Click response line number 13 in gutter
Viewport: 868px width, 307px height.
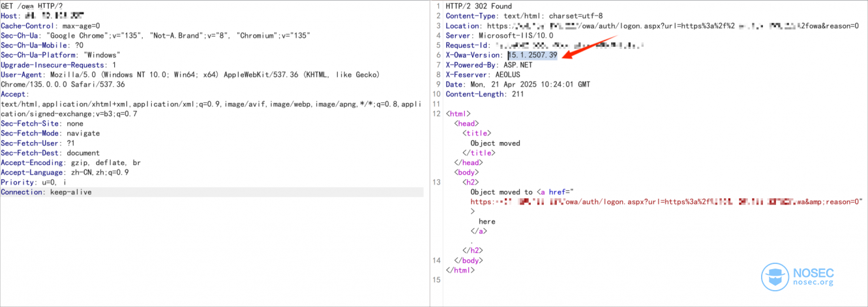click(437, 182)
